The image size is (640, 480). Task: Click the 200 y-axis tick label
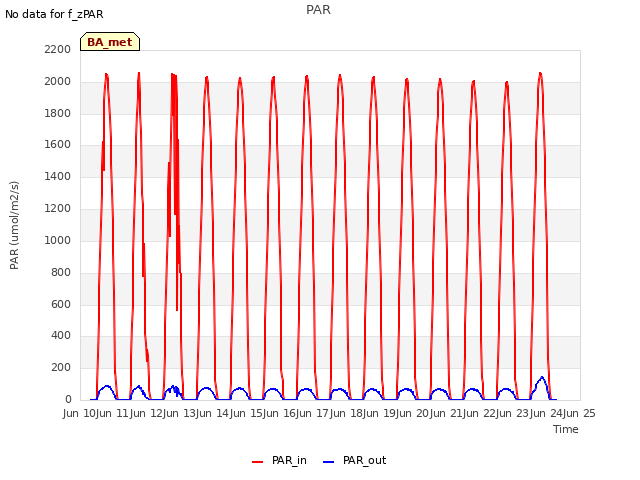coord(61,367)
